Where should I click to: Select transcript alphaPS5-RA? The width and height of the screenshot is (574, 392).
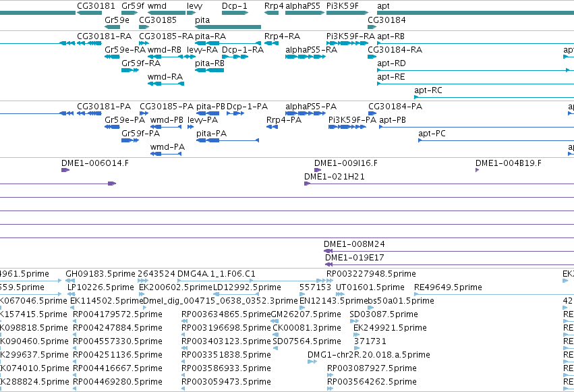click(311, 50)
